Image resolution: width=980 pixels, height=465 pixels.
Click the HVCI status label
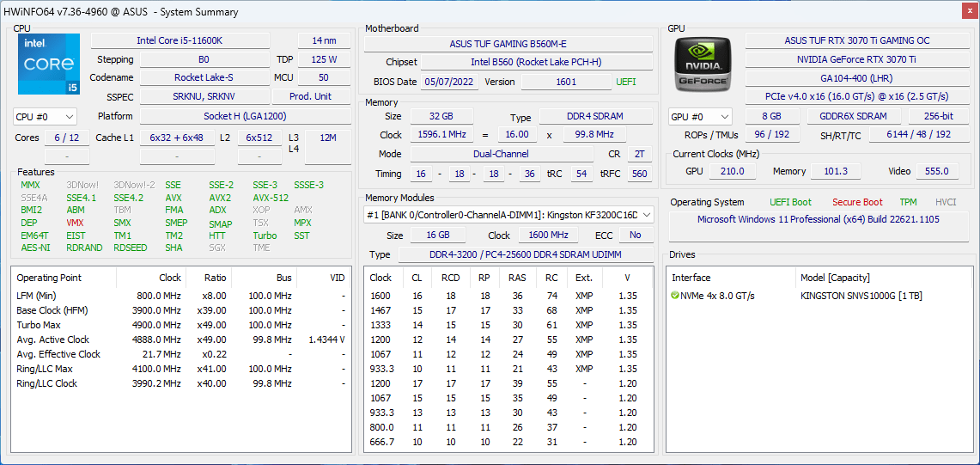point(946,202)
